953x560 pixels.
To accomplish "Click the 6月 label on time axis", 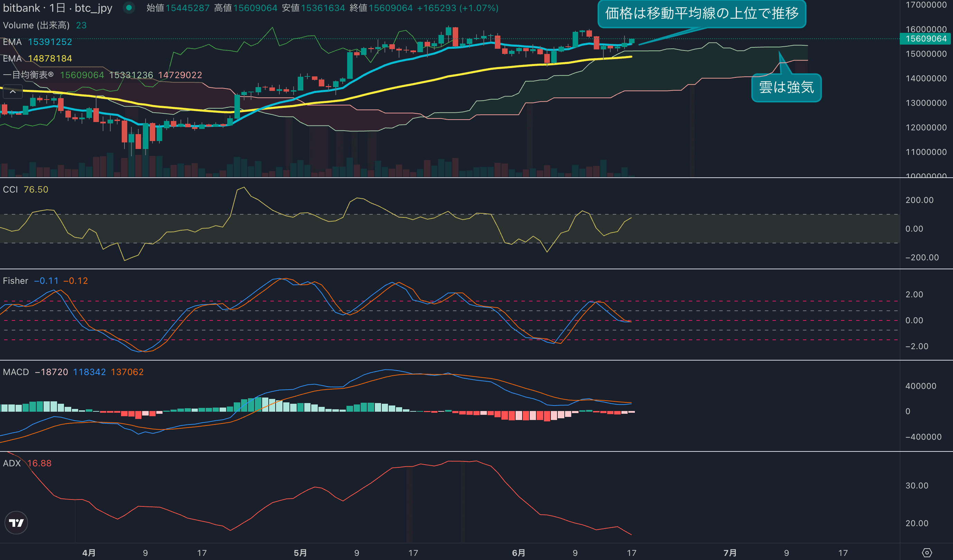I will click(x=518, y=553).
